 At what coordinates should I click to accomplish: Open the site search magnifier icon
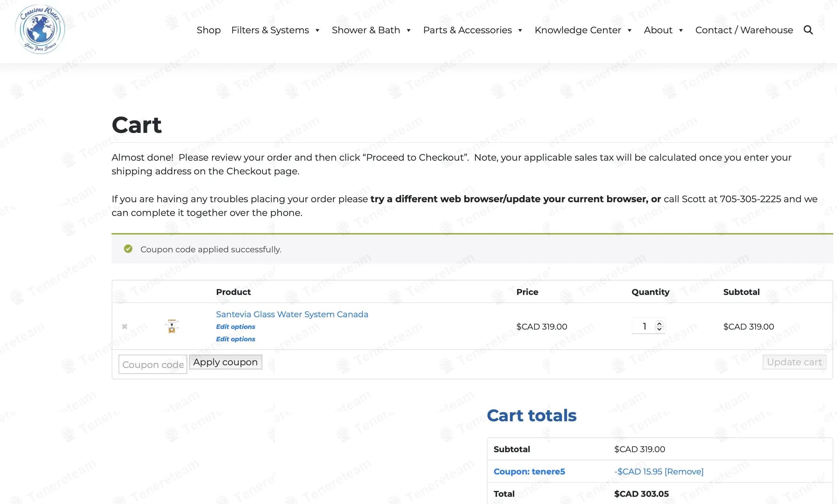click(x=808, y=30)
